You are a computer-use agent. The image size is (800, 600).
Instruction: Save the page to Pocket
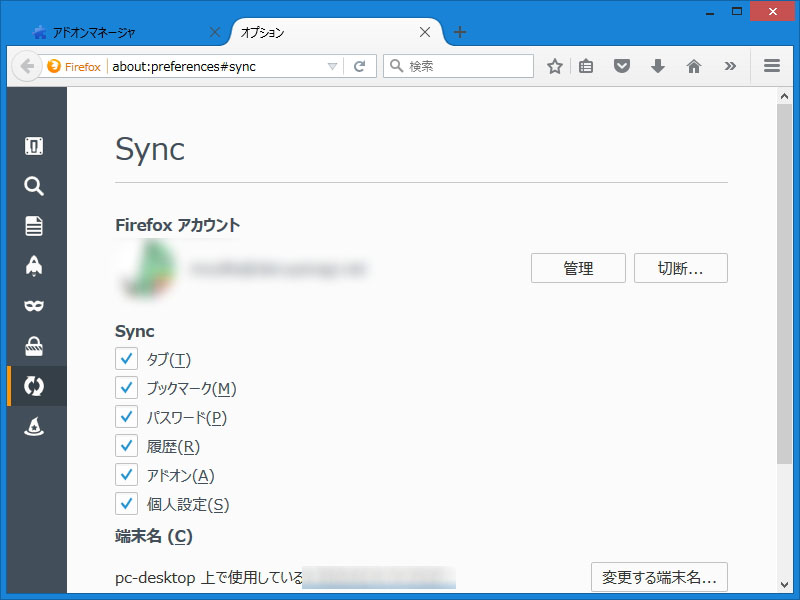pyautogui.click(x=622, y=66)
